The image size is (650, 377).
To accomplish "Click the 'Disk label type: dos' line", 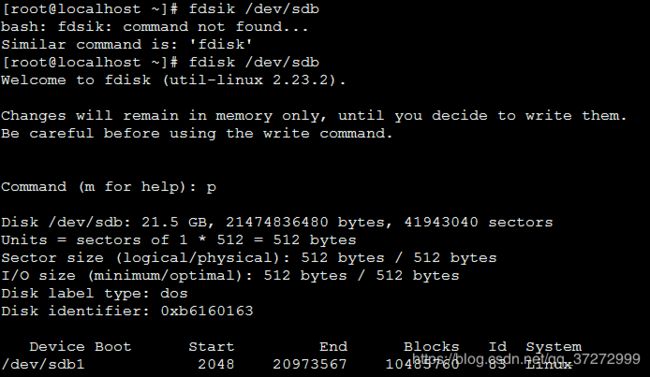I will click(94, 294).
